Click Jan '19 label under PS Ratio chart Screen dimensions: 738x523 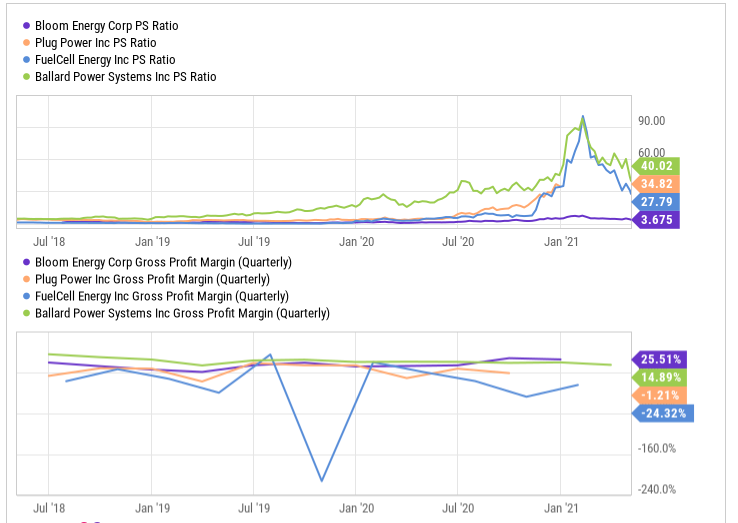tap(152, 242)
